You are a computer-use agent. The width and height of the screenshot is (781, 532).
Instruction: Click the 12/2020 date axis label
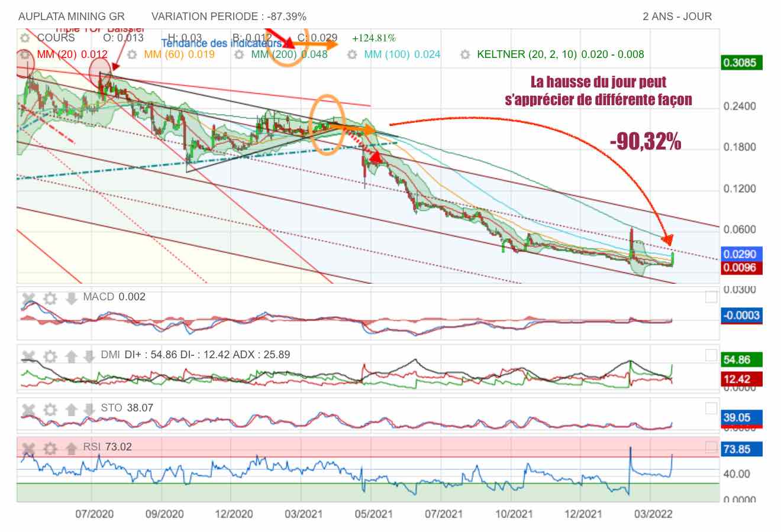coord(233,514)
